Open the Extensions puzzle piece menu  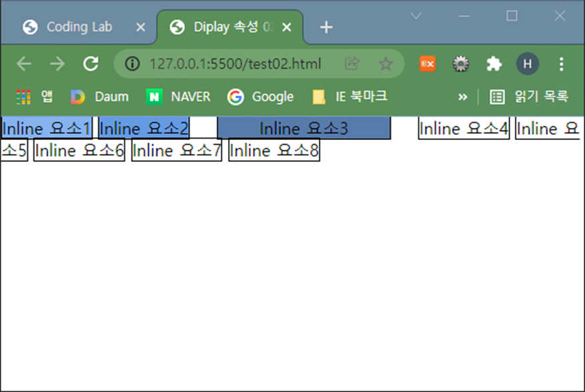pos(494,64)
